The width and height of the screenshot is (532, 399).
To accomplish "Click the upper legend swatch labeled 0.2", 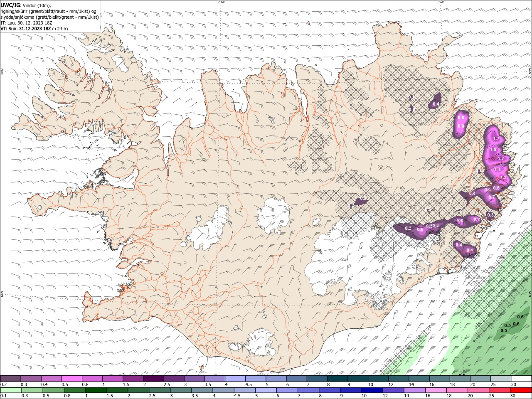I will pyautogui.click(x=10, y=379).
